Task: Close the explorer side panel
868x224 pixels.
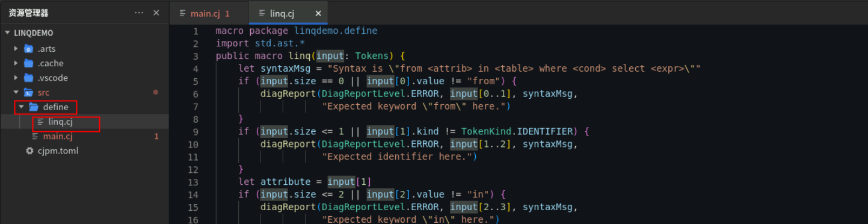Action: [x=156, y=13]
